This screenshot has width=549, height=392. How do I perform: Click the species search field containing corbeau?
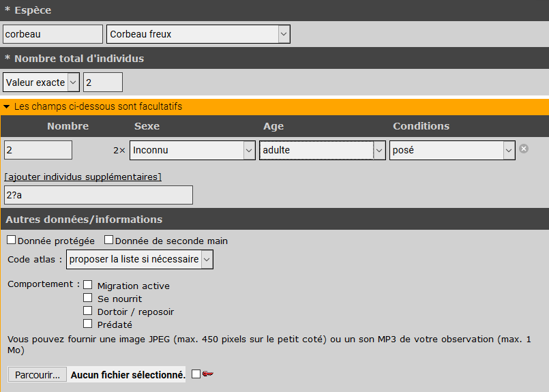point(53,34)
